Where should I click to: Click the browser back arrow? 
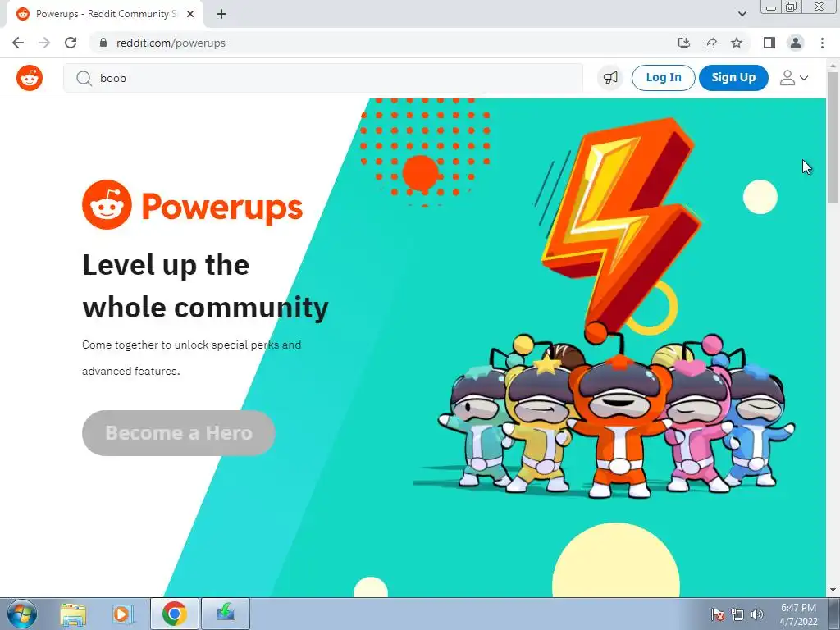(x=18, y=43)
